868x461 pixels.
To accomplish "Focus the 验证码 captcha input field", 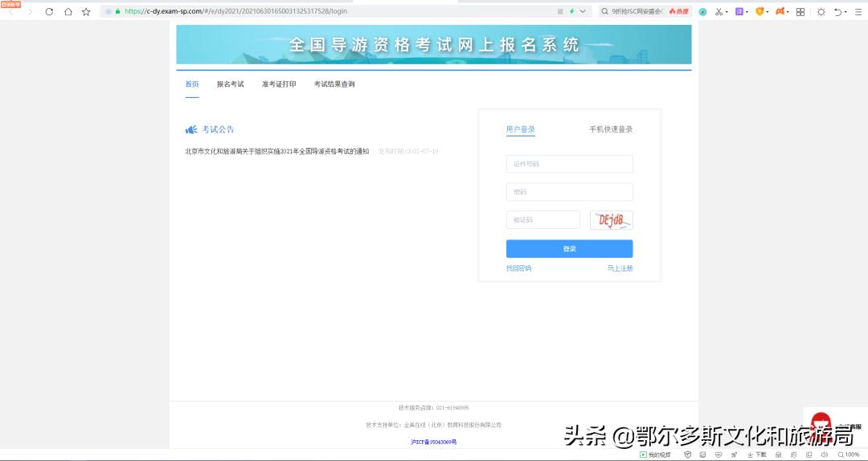I will point(543,220).
